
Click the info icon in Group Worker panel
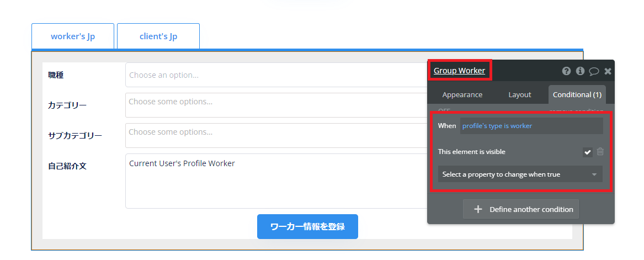[580, 71]
